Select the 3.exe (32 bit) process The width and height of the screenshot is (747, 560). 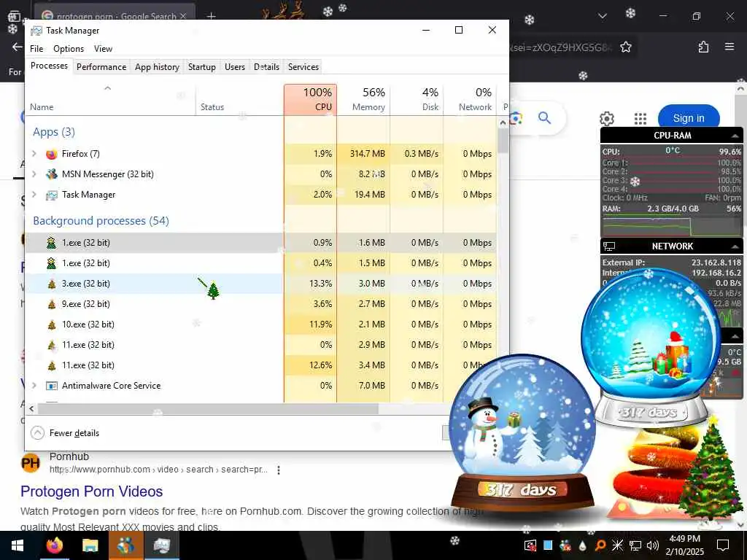(x=260, y=284)
